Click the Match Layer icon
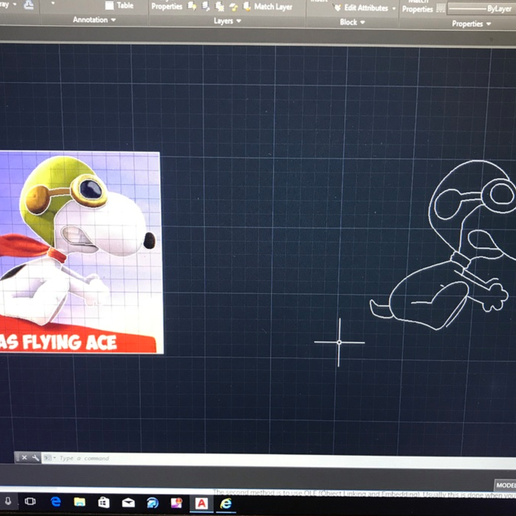This screenshot has width=516, height=516. coord(247,7)
